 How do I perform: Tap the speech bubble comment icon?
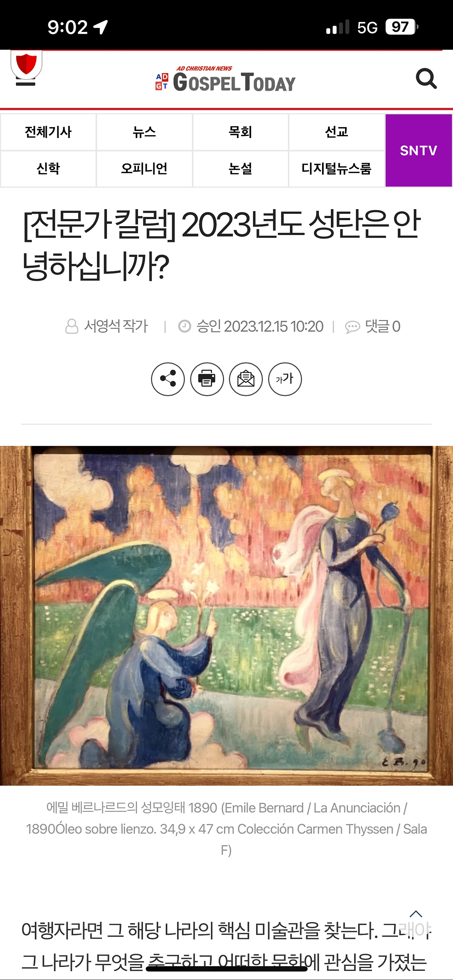click(352, 327)
